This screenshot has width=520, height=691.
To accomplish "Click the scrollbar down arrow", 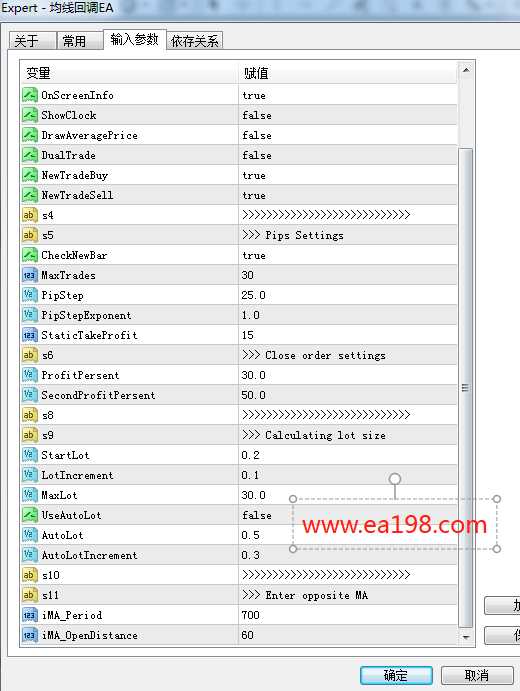I will 466,637.
